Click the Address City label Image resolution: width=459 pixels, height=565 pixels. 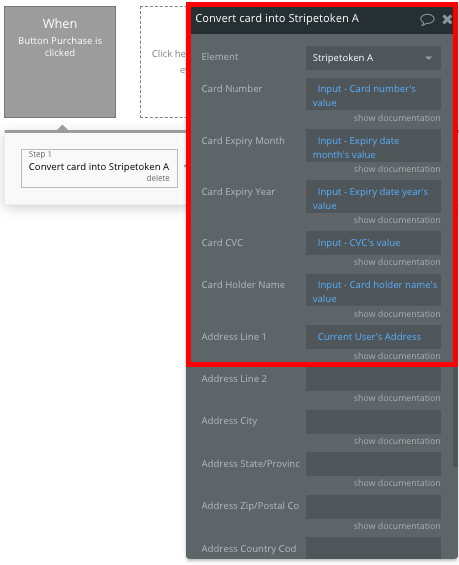[229, 421]
